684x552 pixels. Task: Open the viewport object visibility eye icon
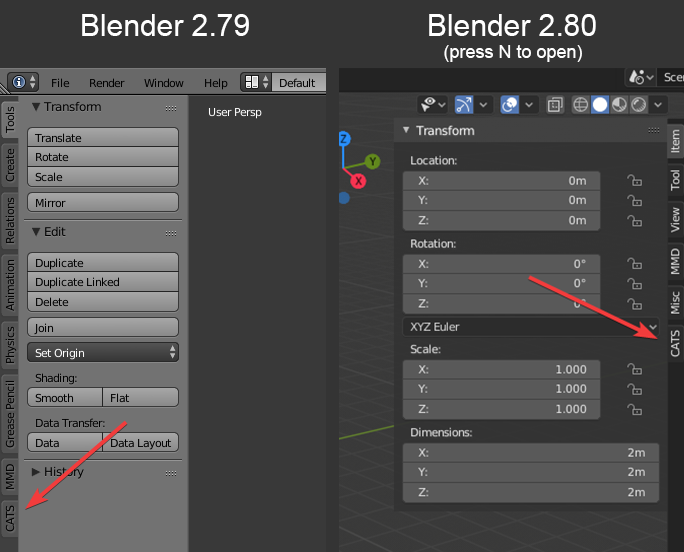pyautogui.click(x=433, y=105)
